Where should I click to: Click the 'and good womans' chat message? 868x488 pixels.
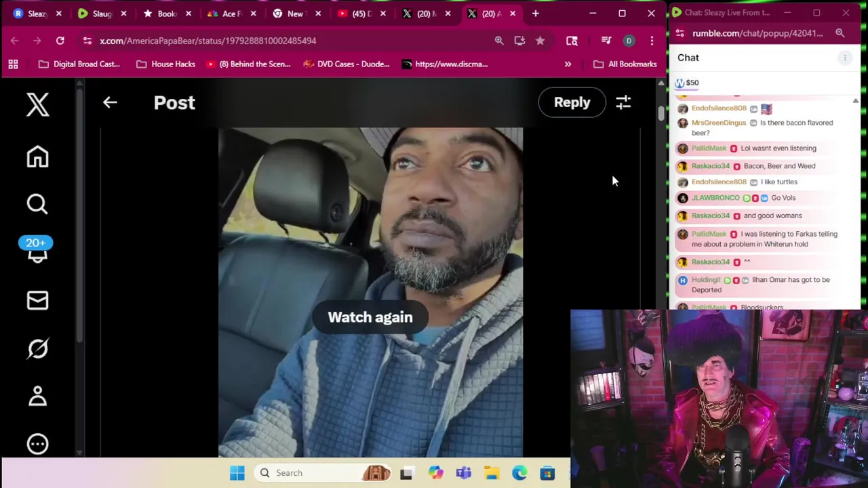772,216
